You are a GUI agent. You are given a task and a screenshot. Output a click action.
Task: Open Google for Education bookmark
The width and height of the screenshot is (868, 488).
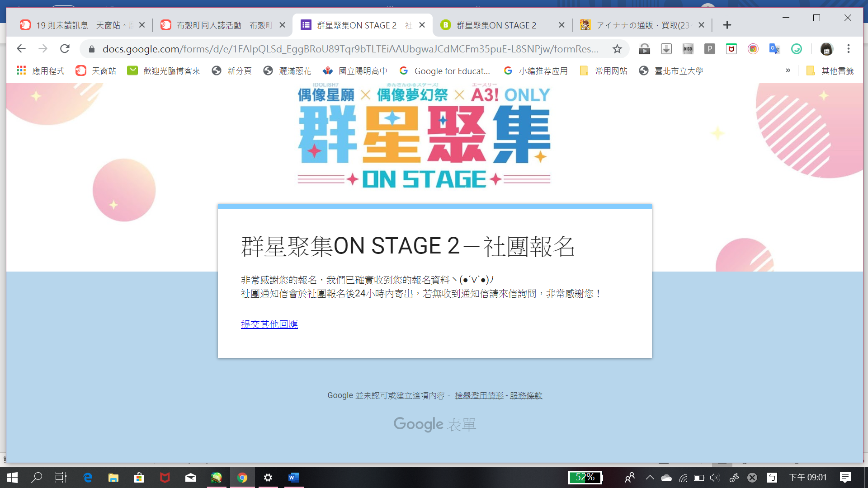pos(445,71)
